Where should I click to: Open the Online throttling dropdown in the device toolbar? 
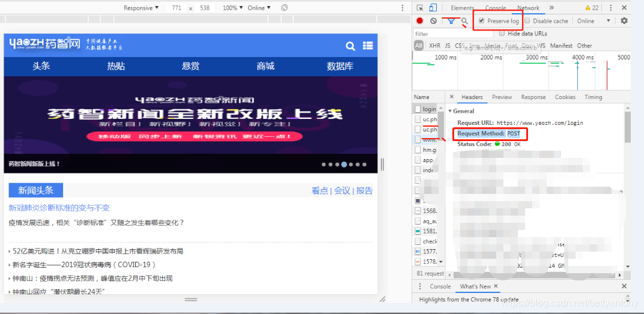coord(259,8)
